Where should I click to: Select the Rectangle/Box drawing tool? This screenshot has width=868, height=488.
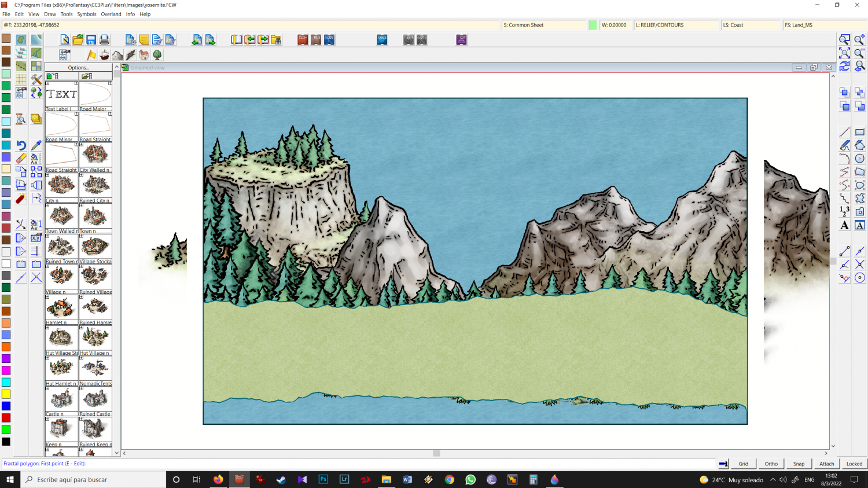[859, 132]
